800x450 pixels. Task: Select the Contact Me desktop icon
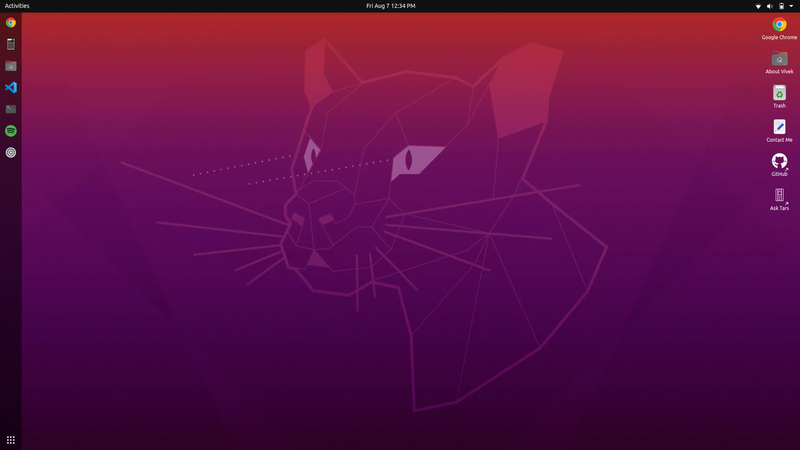(779, 131)
